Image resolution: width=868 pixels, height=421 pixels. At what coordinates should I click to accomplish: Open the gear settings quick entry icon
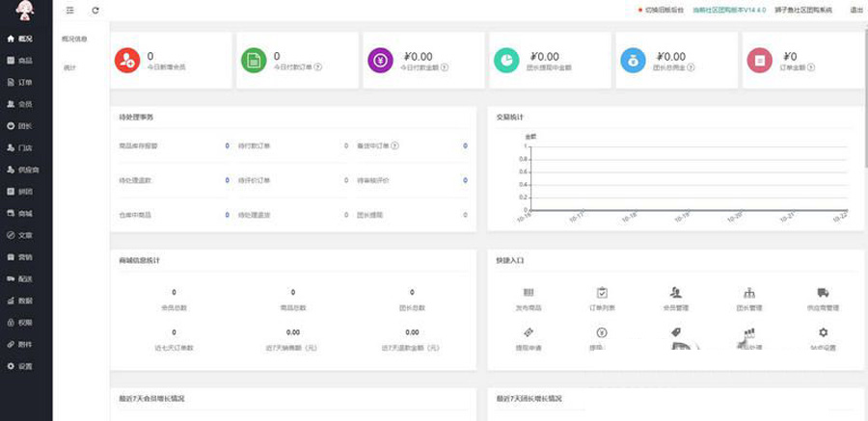pyautogui.click(x=823, y=332)
